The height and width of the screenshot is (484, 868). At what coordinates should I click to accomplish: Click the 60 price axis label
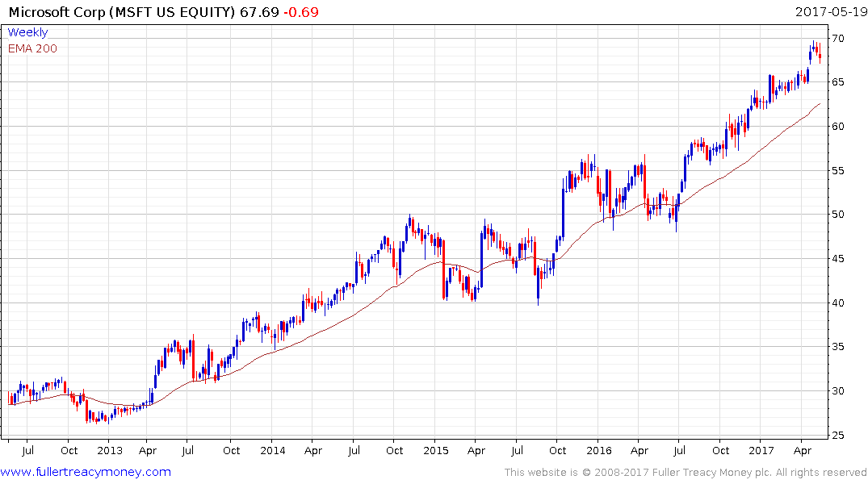coord(838,126)
